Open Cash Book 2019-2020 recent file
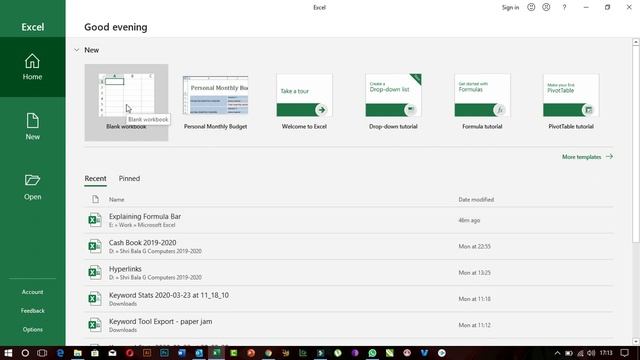 pos(349,246)
